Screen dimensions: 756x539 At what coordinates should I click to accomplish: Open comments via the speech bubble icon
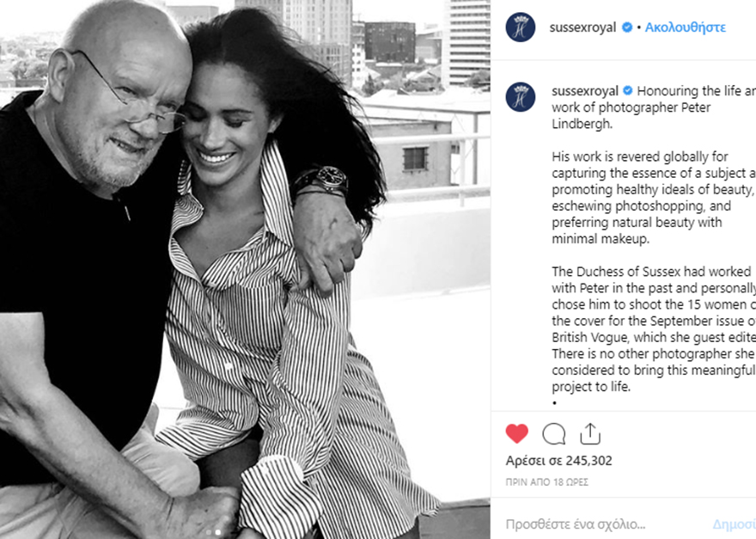pos(553,434)
